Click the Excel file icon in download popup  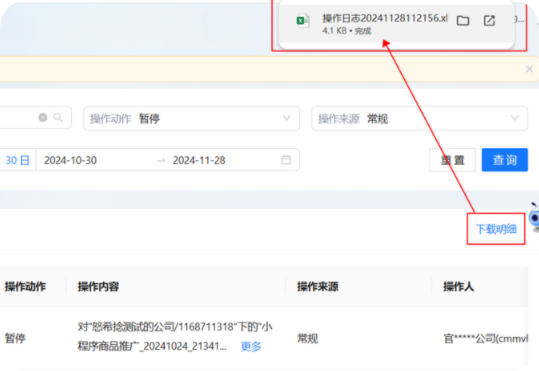tap(303, 21)
